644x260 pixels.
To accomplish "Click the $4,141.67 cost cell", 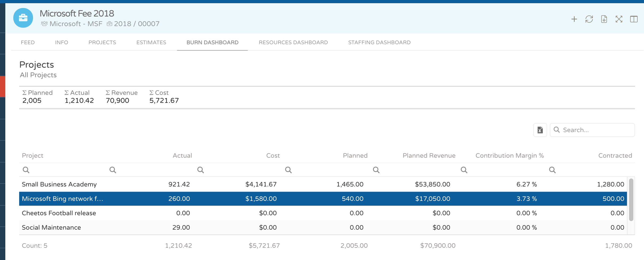I will pyautogui.click(x=261, y=184).
